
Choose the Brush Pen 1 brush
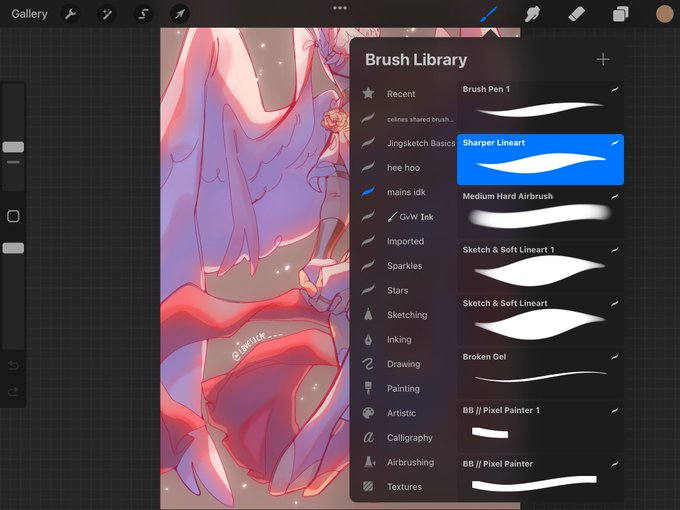coord(540,106)
